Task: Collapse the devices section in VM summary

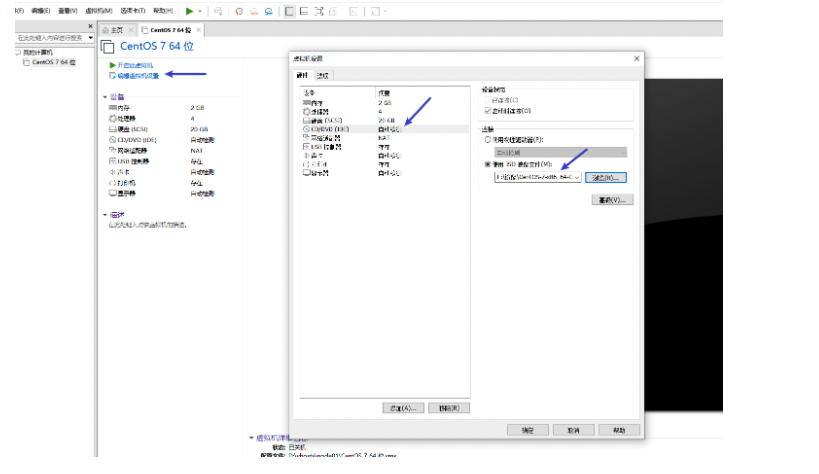Action: point(105,97)
